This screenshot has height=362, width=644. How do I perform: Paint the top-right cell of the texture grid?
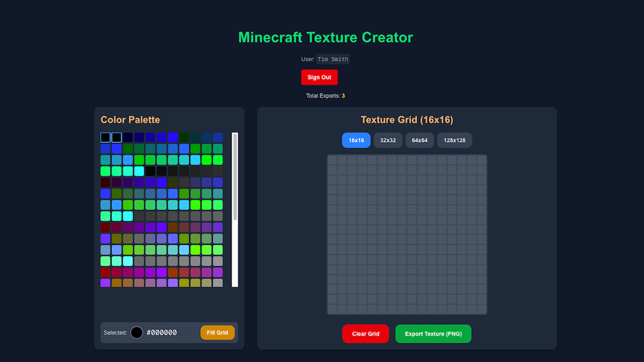[481, 160]
